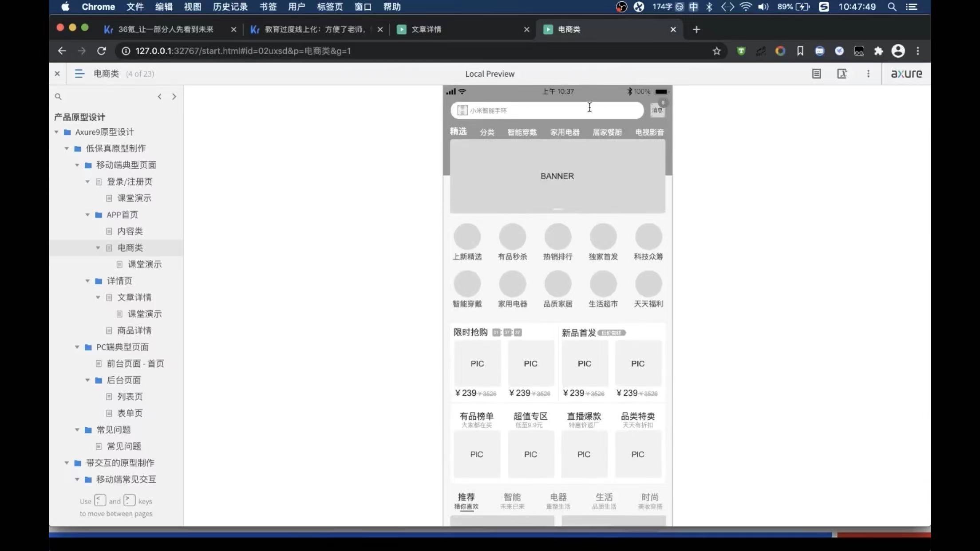Open the Axure three-dot overflow menu
980x551 pixels.
tap(868, 74)
